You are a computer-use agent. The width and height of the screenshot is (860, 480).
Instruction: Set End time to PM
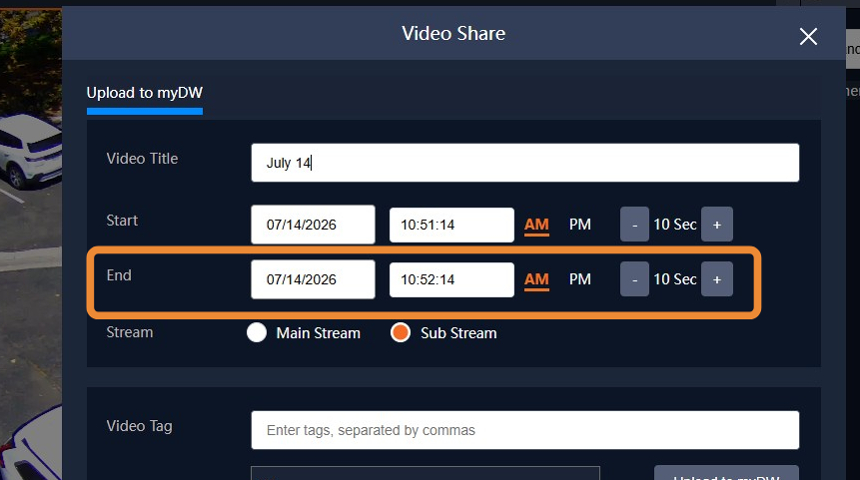580,279
